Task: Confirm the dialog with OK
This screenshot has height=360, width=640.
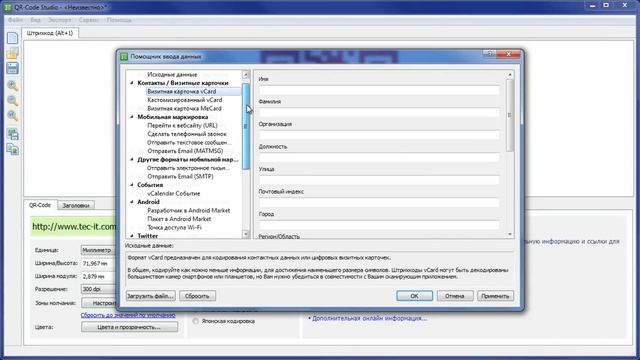Action: click(414, 296)
